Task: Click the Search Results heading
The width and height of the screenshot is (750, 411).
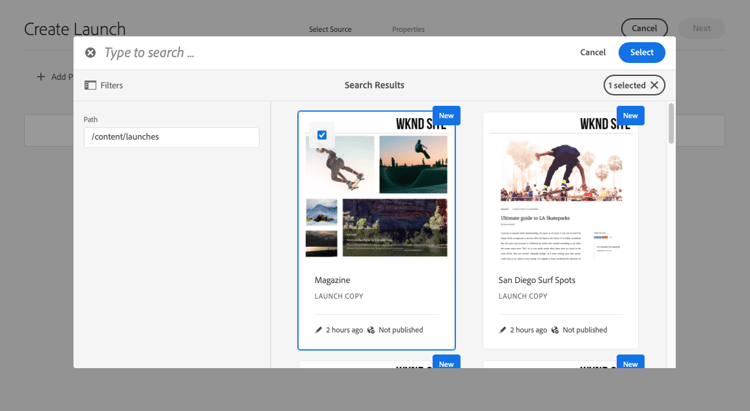Action: (374, 85)
